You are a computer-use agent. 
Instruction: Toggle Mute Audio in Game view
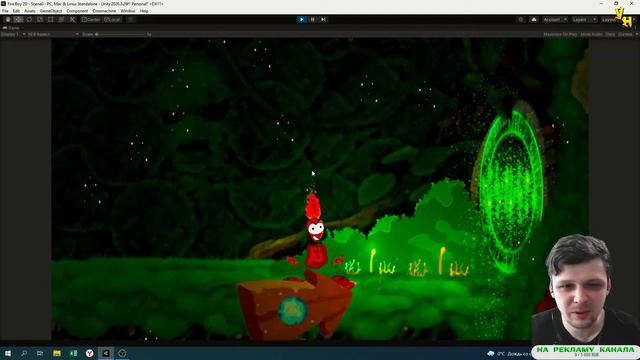tap(591, 34)
